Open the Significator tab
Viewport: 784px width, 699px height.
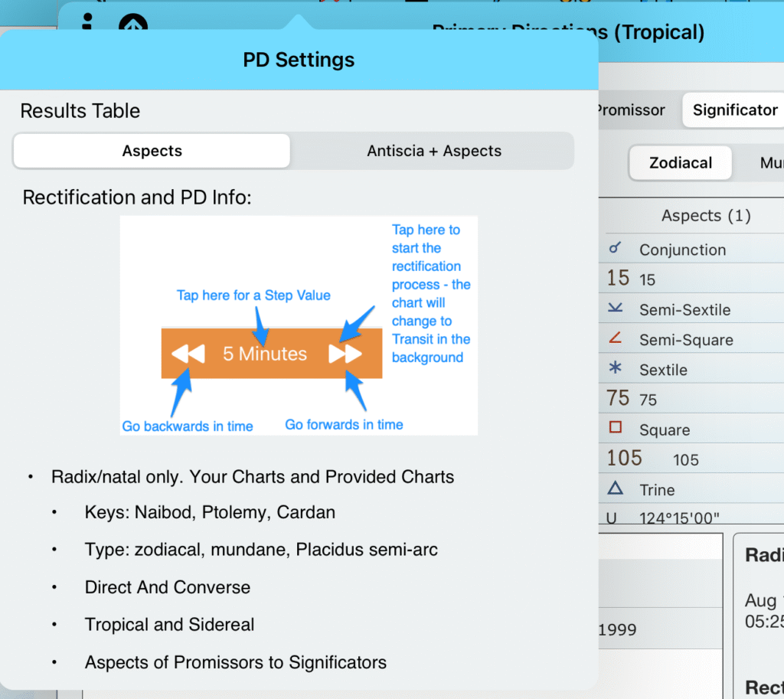pos(734,110)
